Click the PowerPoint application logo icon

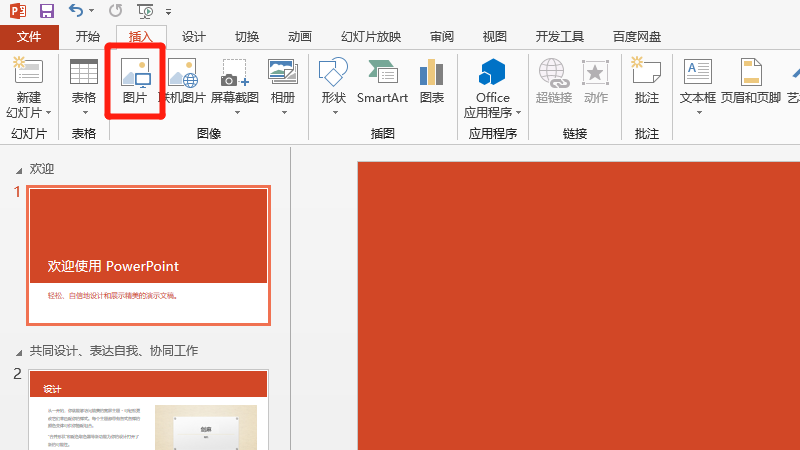point(18,11)
